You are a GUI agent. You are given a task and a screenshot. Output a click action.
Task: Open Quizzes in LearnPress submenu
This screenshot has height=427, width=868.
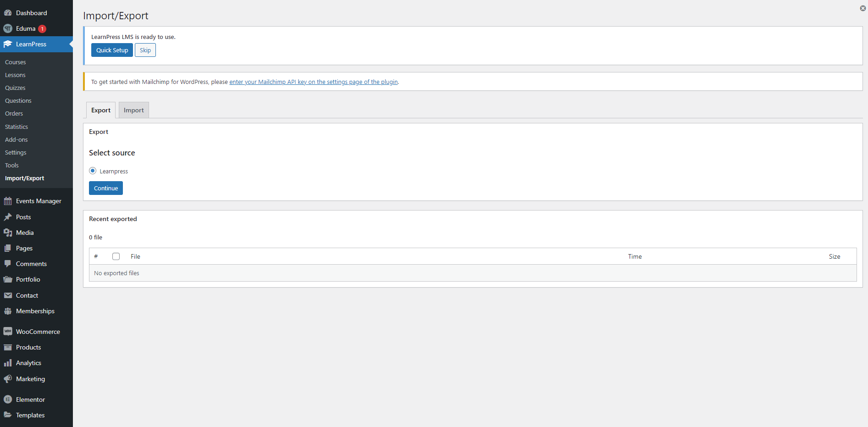click(x=15, y=88)
